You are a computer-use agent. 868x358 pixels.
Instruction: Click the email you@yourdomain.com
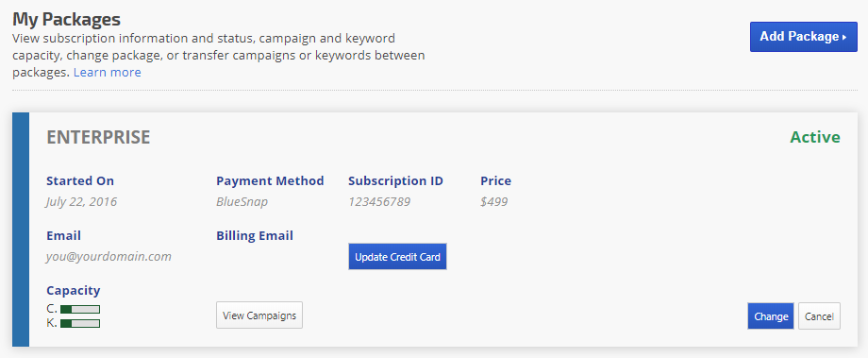click(x=108, y=257)
